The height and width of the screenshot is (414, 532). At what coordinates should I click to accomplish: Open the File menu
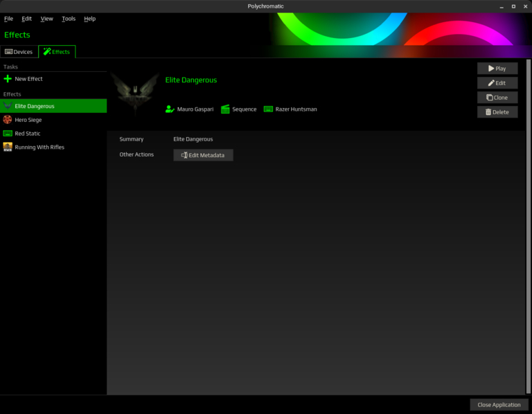click(8, 19)
